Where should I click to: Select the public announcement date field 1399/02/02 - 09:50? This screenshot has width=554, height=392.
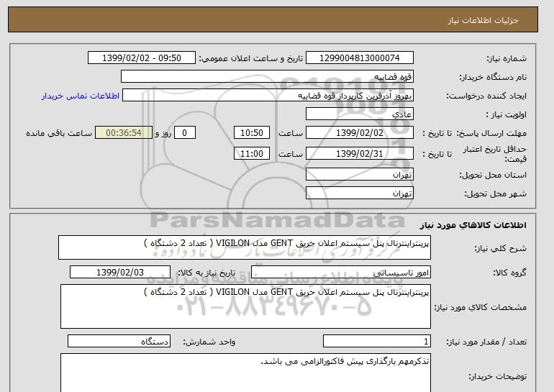141,58
